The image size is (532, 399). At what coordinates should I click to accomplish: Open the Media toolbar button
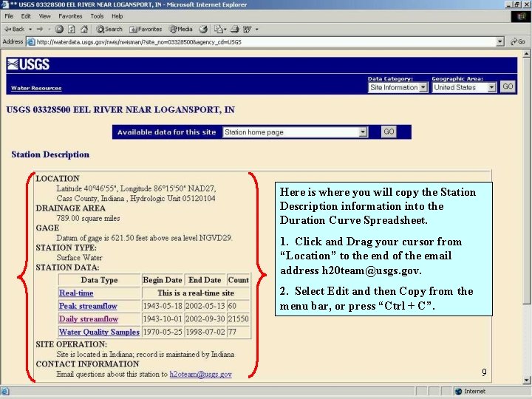click(x=181, y=29)
